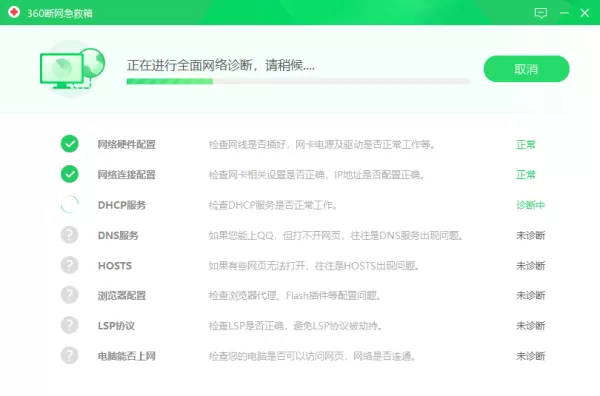Click the 未诊断 status for 浏览器配置
The height and width of the screenshot is (396, 600).
[x=530, y=296]
